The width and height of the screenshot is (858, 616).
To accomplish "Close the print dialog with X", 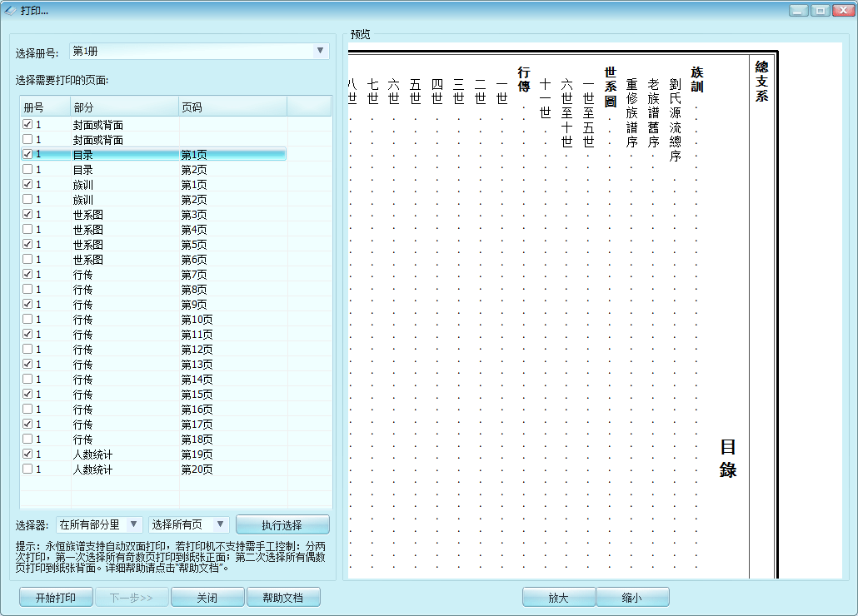I will coord(843,10).
